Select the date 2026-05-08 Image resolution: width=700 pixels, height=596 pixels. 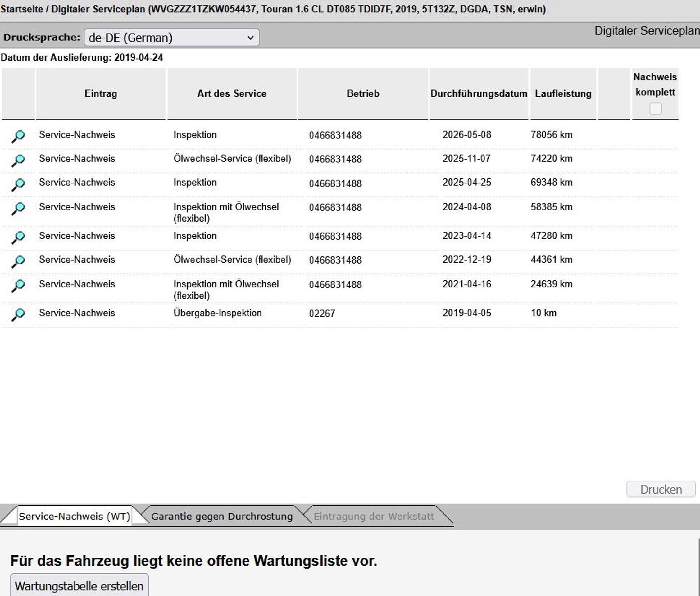pyautogui.click(x=467, y=135)
